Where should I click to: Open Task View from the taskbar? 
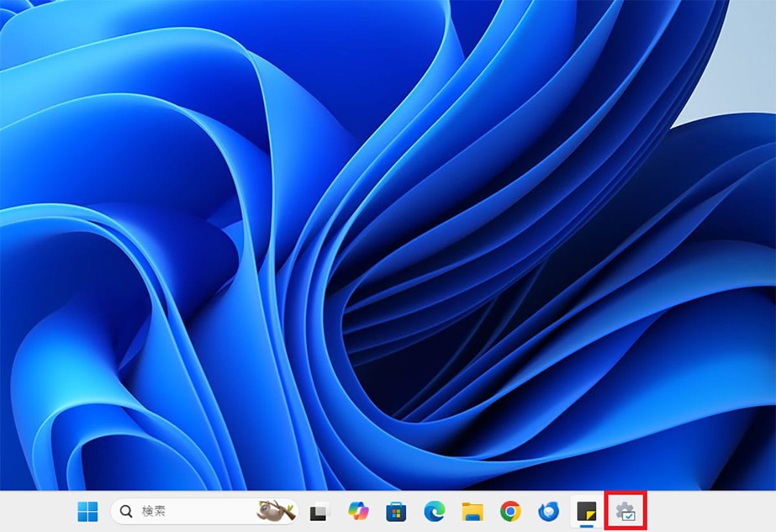[320, 512]
